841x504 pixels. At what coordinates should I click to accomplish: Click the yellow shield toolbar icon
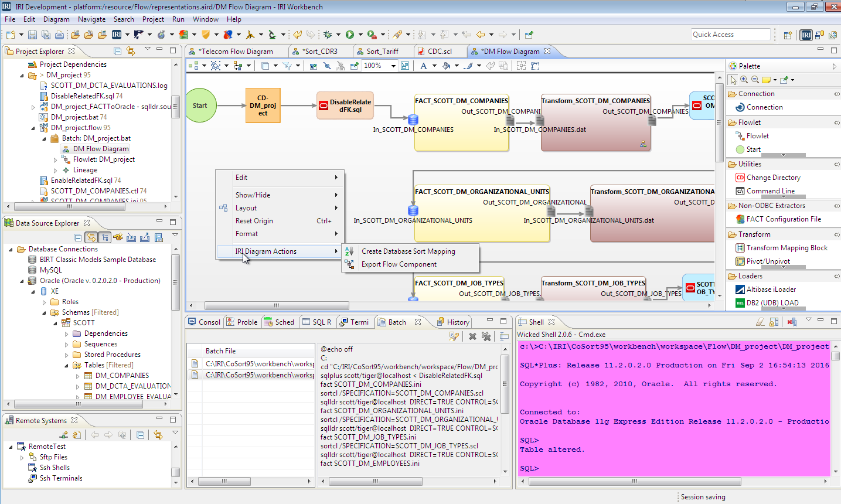click(206, 35)
